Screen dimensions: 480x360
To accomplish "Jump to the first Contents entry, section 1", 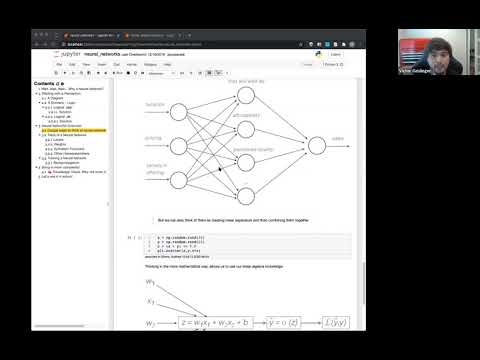I will [71, 89].
